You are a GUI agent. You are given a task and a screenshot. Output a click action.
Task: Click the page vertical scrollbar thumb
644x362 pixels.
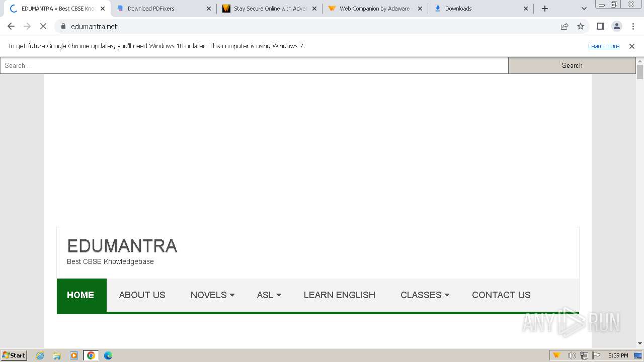[640, 72]
